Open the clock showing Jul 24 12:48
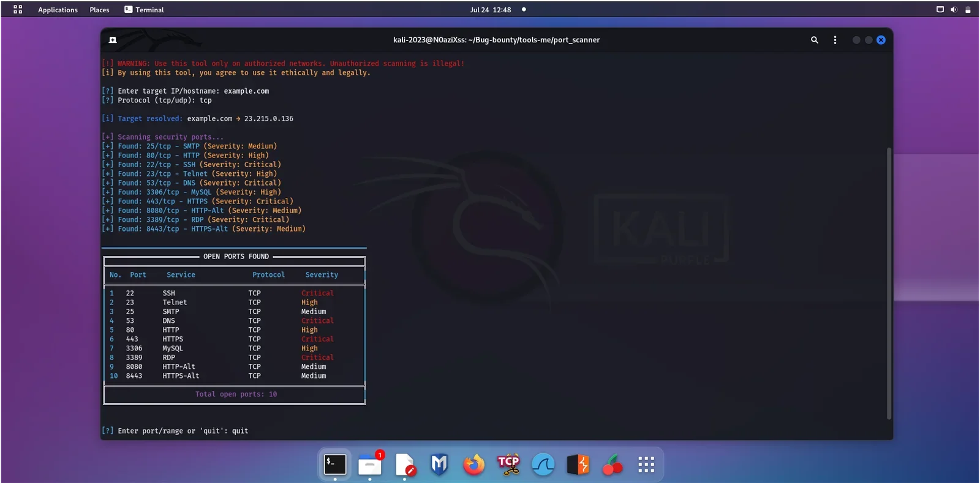Image resolution: width=980 pixels, height=484 pixels. click(x=491, y=10)
